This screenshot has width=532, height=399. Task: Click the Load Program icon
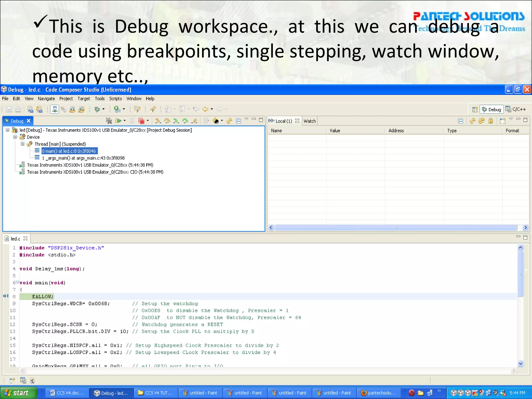(72, 109)
